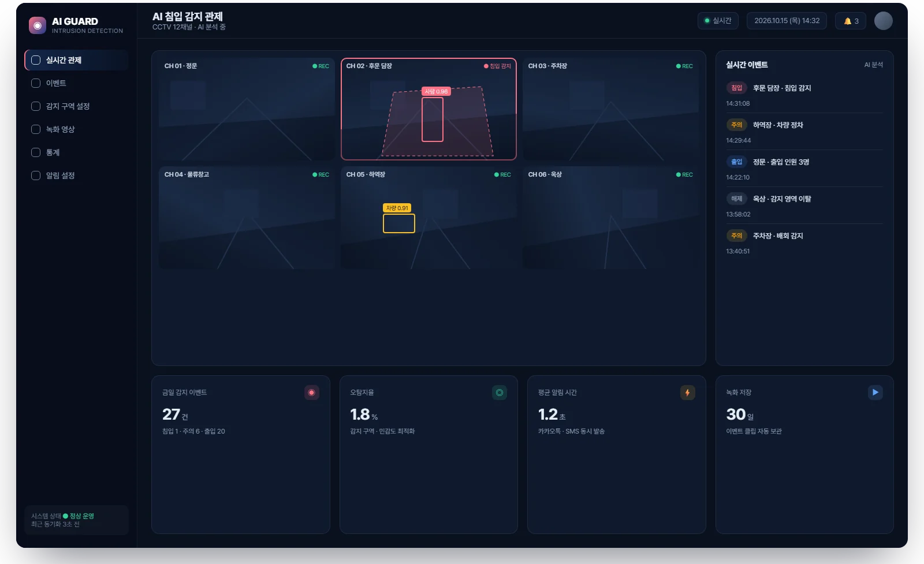This screenshot has width=924, height=564.
Task: Click the blue play icon on 녹화 저장 card
Action: click(875, 393)
